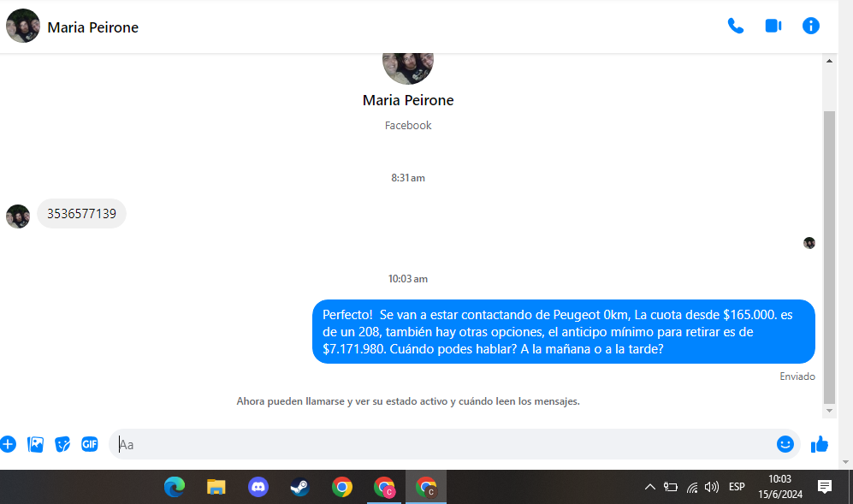
Task: Start a video call
Action: (x=773, y=26)
